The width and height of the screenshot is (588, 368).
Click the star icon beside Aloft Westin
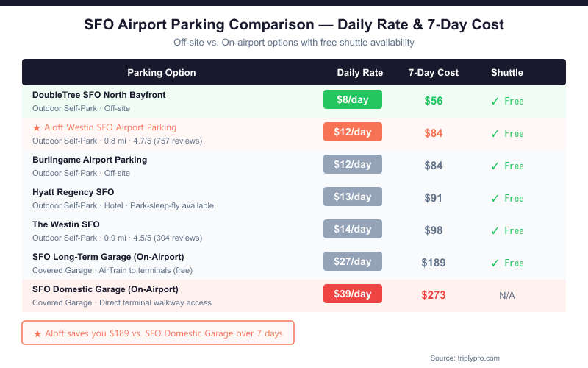[x=37, y=127]
